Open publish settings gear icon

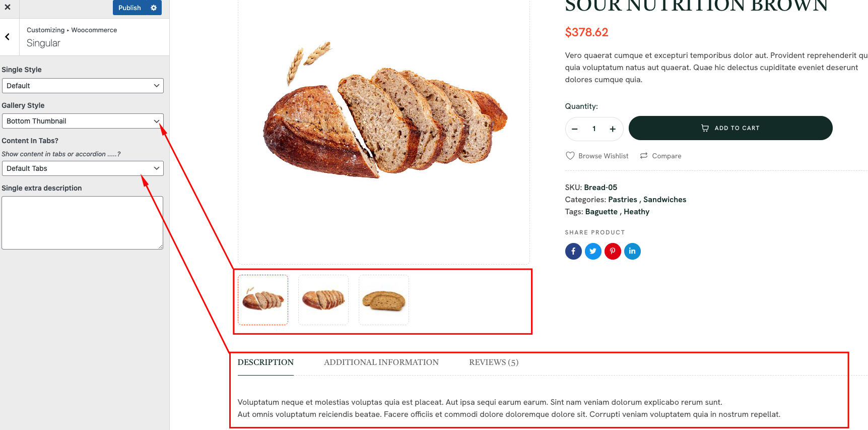click(154, 8)
